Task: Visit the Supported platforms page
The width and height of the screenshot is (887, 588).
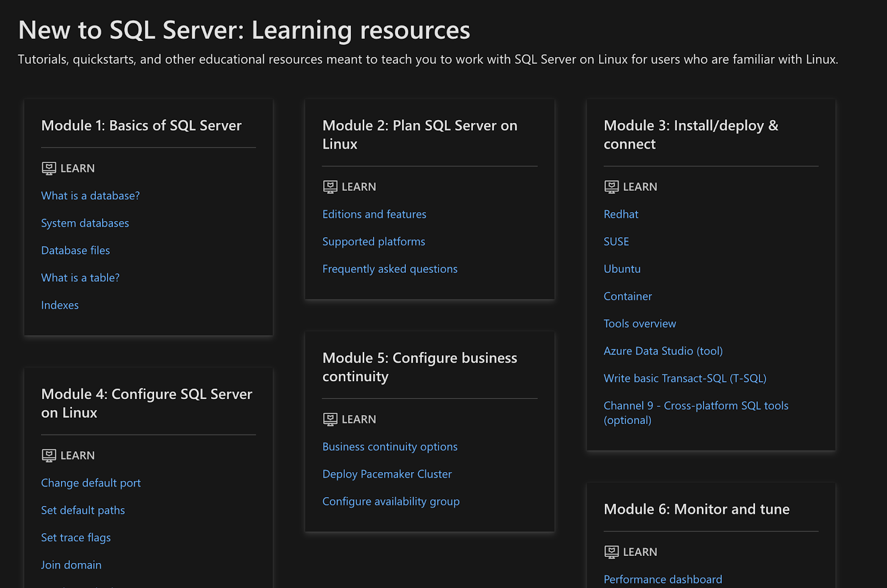Action: (374, 242)
